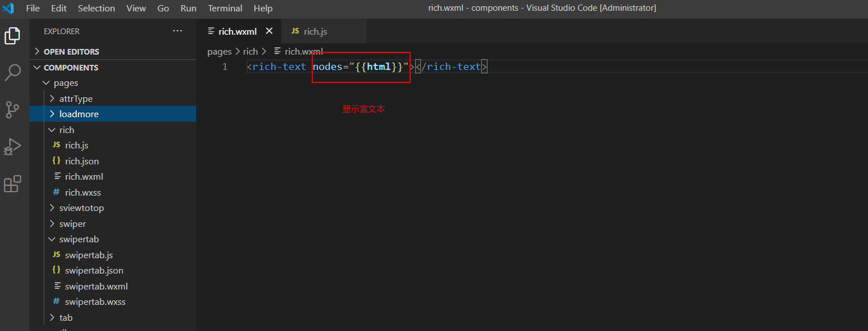
Task: Click the JS icon of swipertab.js
Action: click(56, 255)
